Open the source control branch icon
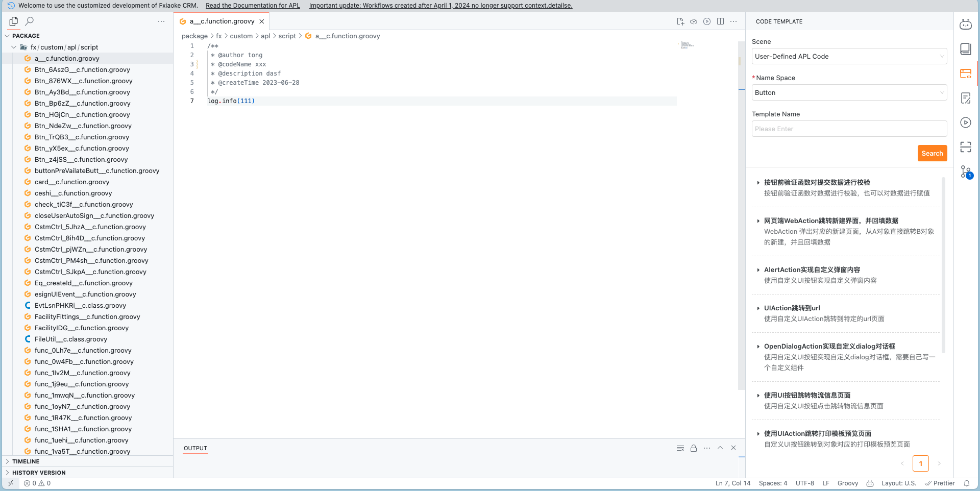Image resolution: width=980 pixels, height=491 pixels. tap(965, 171)
